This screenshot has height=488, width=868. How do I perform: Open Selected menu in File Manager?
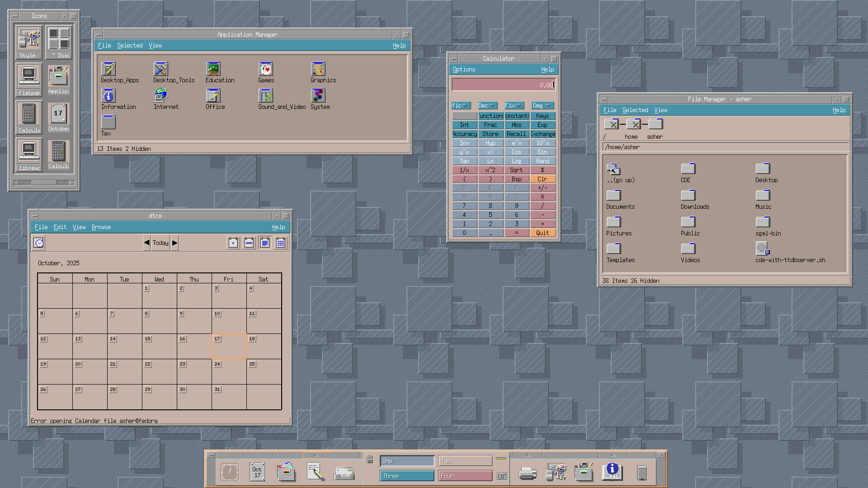tap(635, 110)
